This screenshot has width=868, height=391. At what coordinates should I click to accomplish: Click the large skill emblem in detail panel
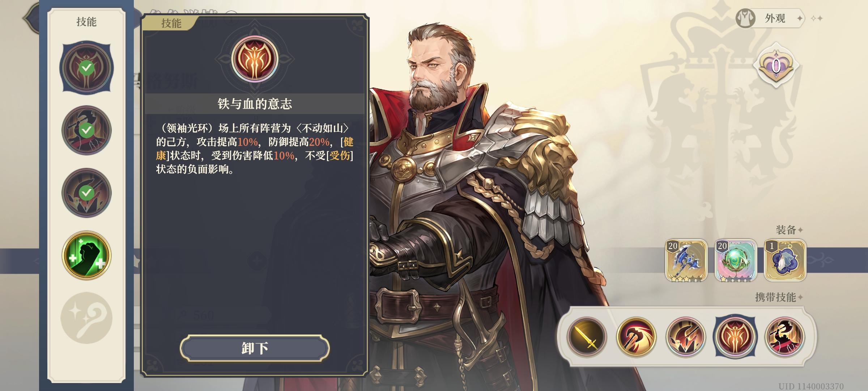point(255,59)
